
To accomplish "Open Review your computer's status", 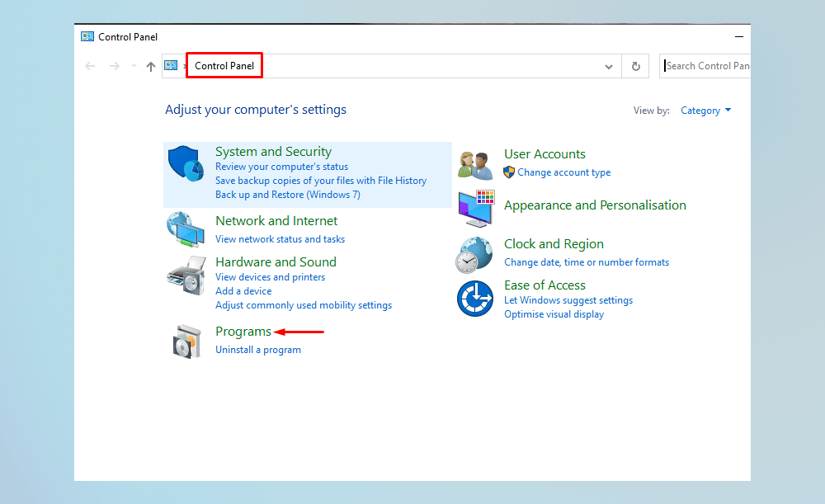I will [x=281, y=167].
